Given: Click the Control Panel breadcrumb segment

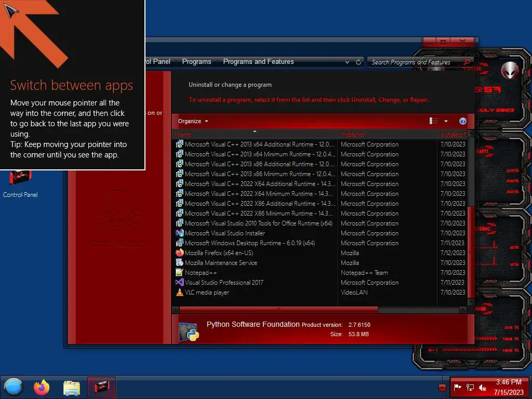Looking at the screenshot, I should (158, 62).
